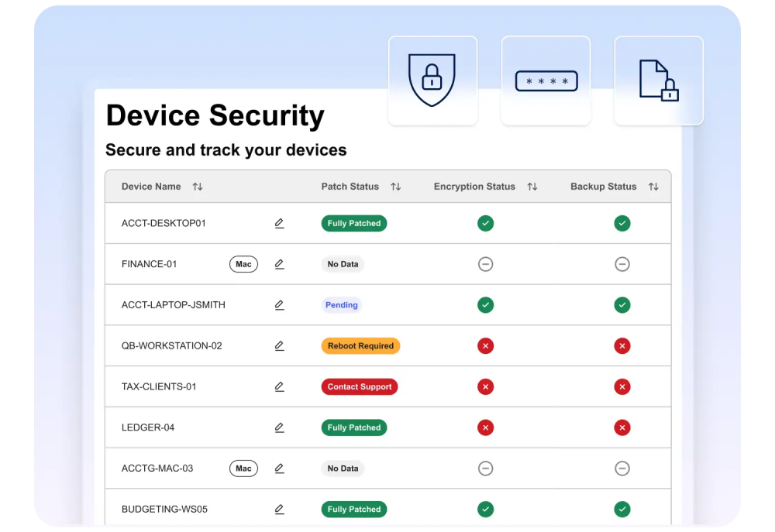Toggle the red backup status for LEDGER-04
The height and width of the screenshot is (532, 775).
[622, 427]
